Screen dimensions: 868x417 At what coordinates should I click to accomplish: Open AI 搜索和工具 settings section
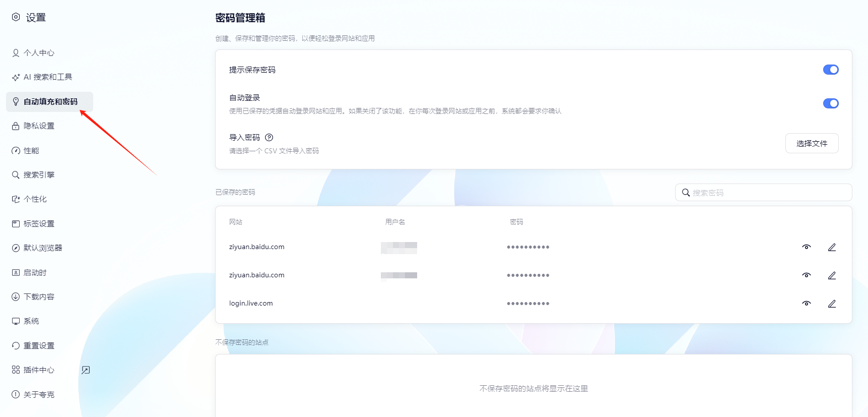point(42,77)
